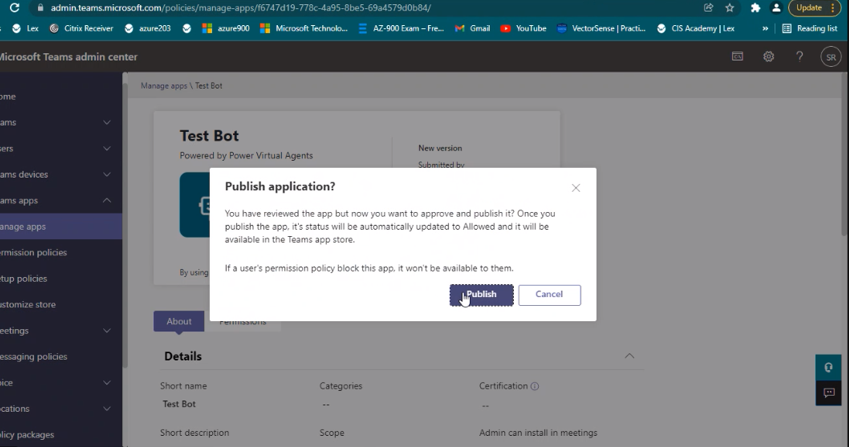
Task: Click Manage apps breadcrumb link
Action: pyautogui.click(x=164, y=86)
